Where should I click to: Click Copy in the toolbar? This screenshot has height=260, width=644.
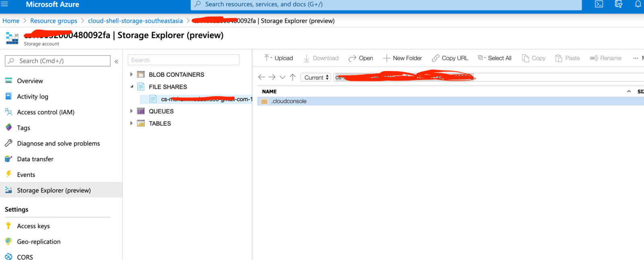click(534, 58)
